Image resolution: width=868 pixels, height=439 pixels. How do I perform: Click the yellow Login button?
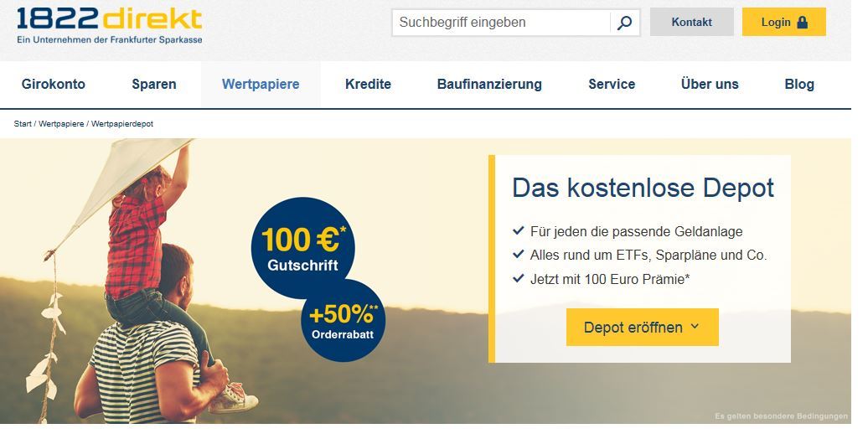tap(784, 22)
